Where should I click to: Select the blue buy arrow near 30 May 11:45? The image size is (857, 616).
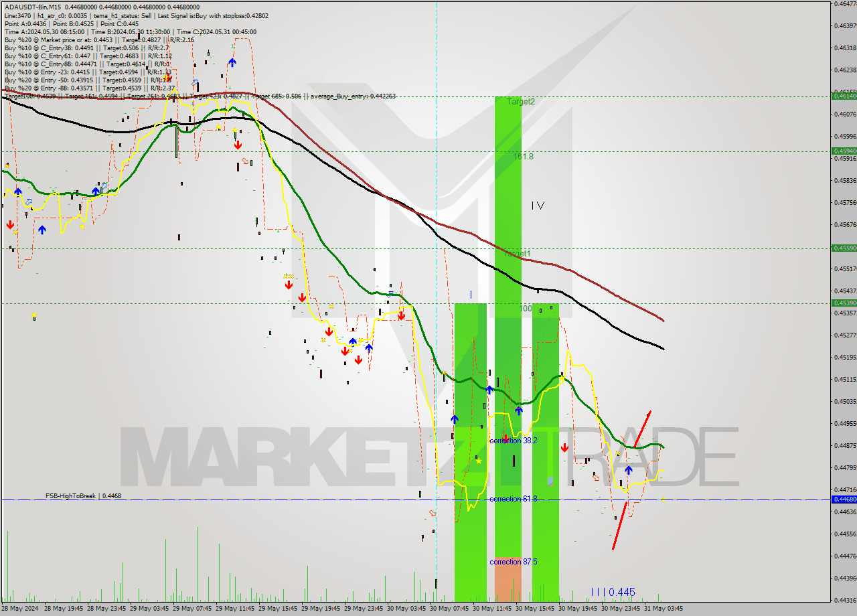tap(491, 390)
